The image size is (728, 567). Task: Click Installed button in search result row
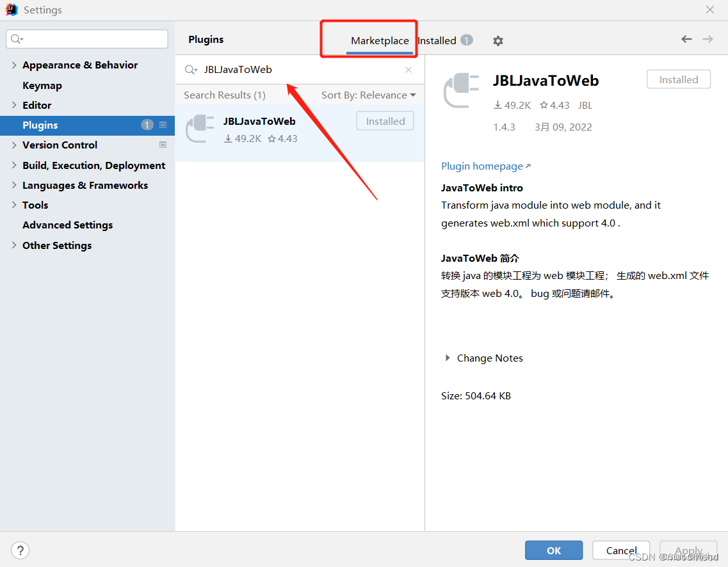click(x=385, y=121)
